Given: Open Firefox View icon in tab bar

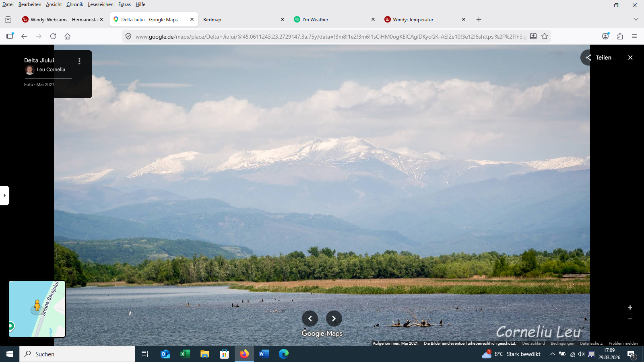Looking at the screenshot, I should pos(8,19).
